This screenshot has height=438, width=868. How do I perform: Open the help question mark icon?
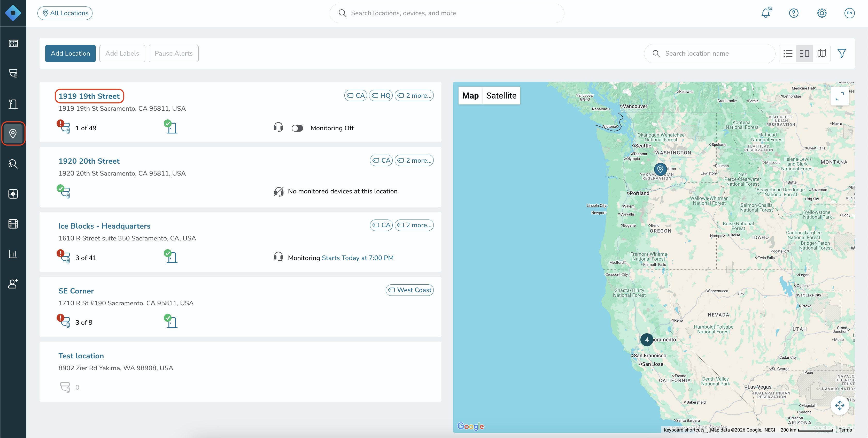pos(794,13)
